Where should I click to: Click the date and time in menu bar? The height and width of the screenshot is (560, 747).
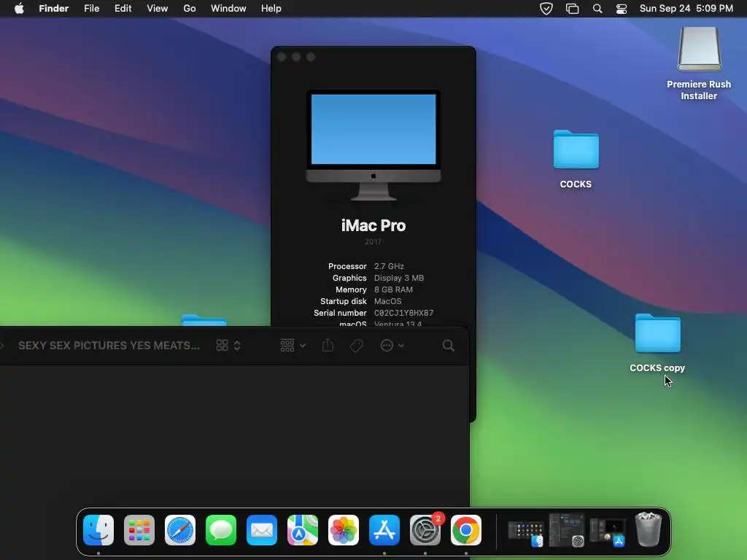point(686,9)
